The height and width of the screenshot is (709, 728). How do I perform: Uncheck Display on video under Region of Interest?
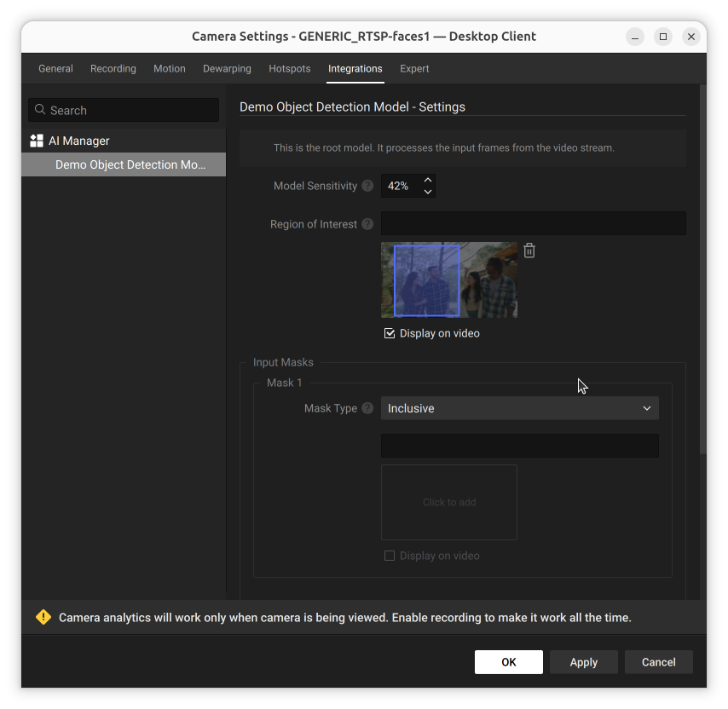[x=390, y=333]
